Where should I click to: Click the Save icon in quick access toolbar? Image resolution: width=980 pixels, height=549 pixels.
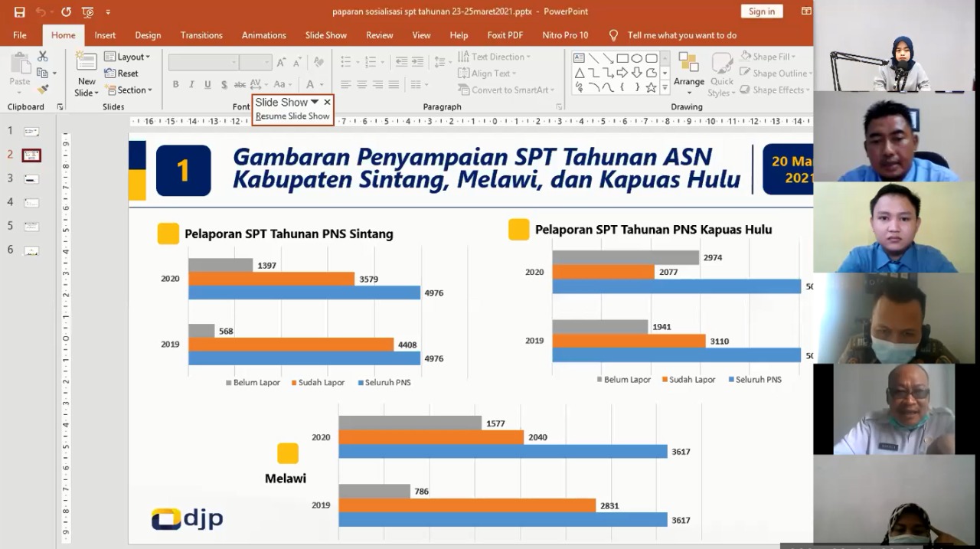coord(19,12)
